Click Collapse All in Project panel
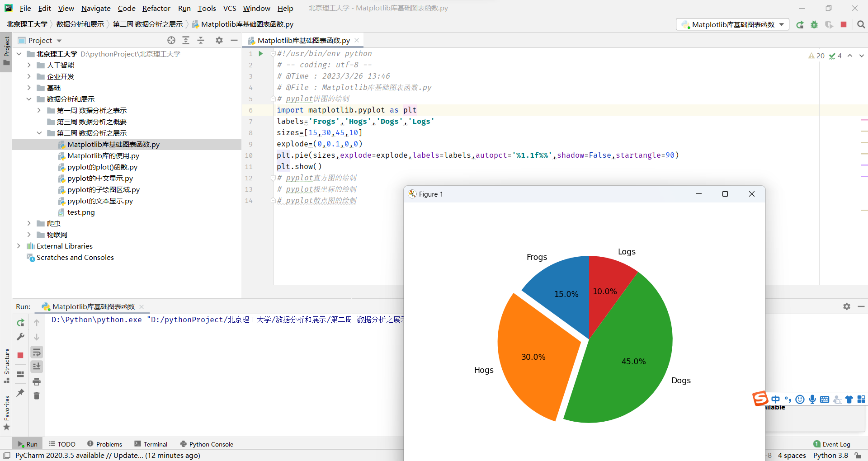Viewport: 868px width, 461px height. (x=201, y=40)
